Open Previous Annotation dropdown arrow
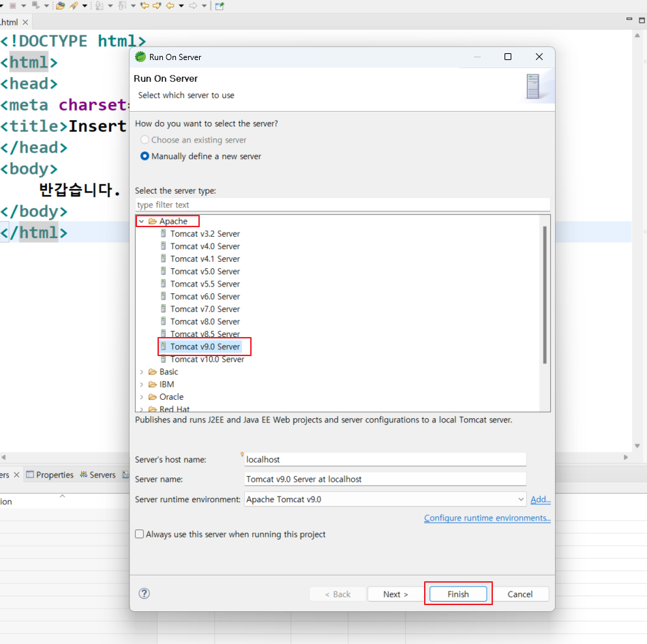The height and width of the screenshot is (644, 647). 133,5
